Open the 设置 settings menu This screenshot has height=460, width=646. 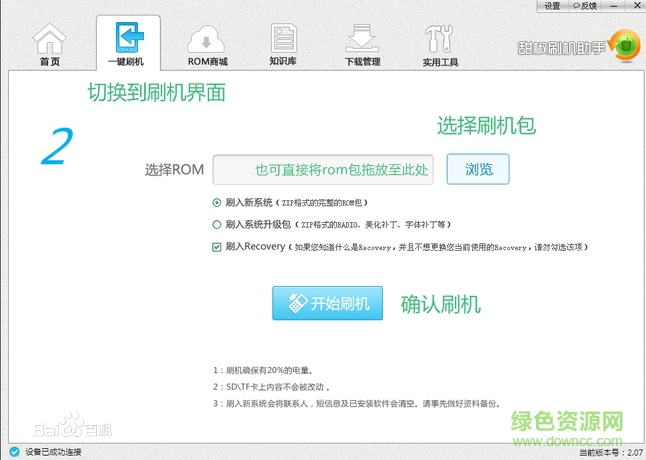pyautogui.click(x=552, y=6)
